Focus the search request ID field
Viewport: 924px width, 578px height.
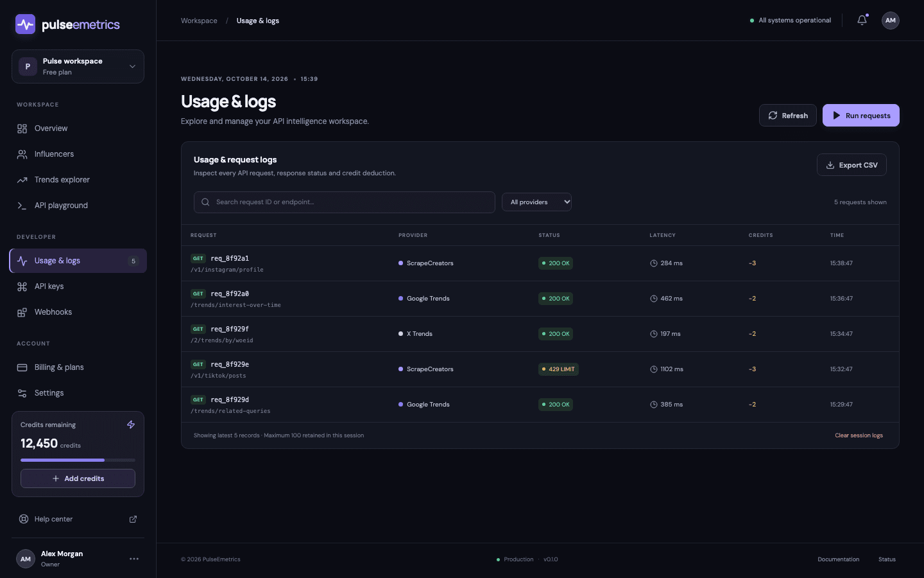click(x=345, y=202)
